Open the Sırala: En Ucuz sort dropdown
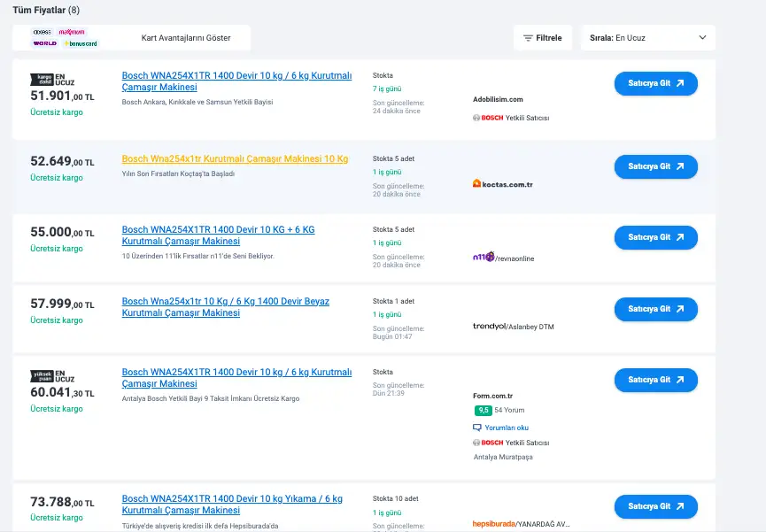Viewport: 766px width, 532px height. click(647, 38)
